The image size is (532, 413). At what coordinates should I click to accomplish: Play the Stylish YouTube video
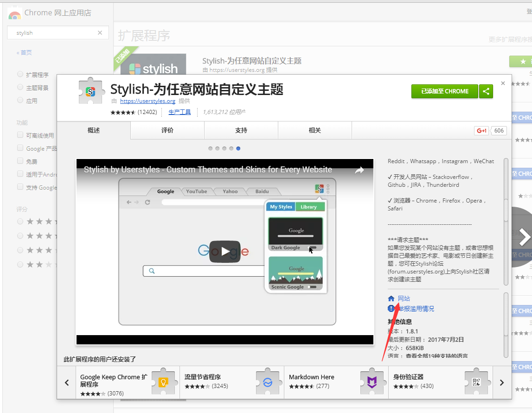point(224,252)
